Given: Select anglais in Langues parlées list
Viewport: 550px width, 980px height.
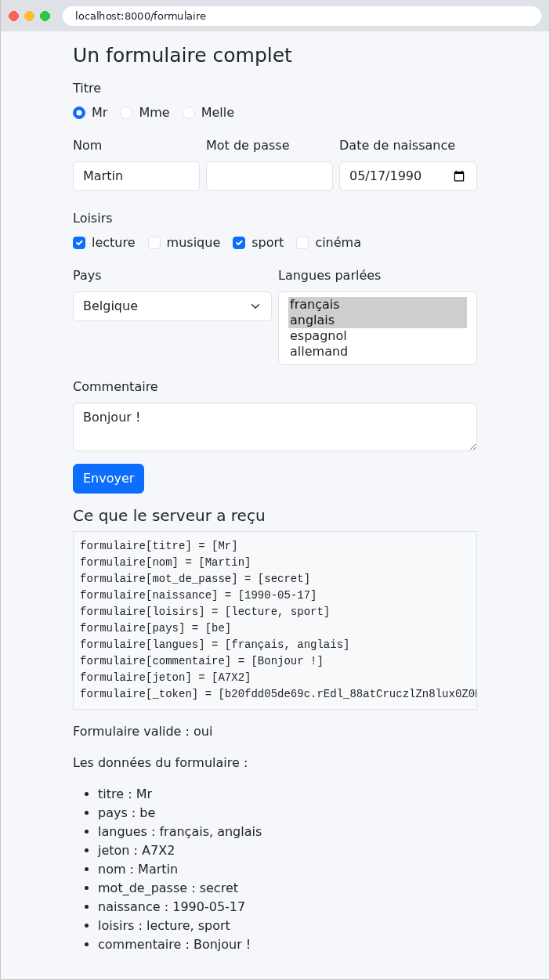Looking at the screenshot, I should (378, 320).
